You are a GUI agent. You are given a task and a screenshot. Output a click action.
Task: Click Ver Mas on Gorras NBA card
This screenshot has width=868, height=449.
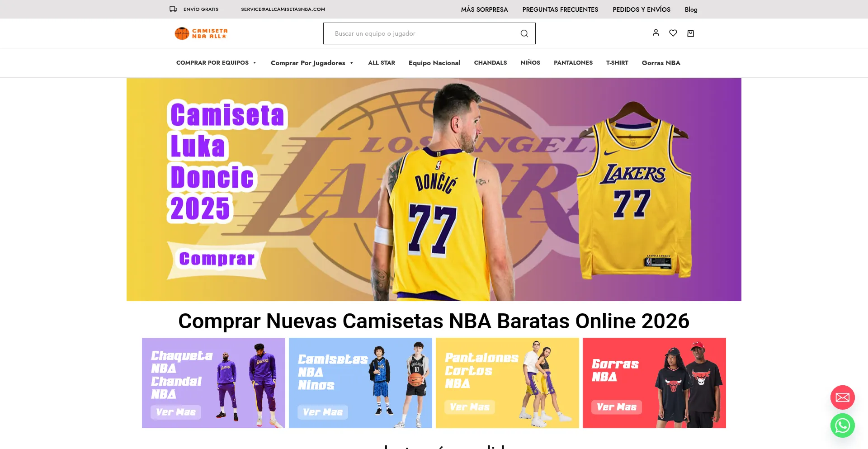point(616,407)
